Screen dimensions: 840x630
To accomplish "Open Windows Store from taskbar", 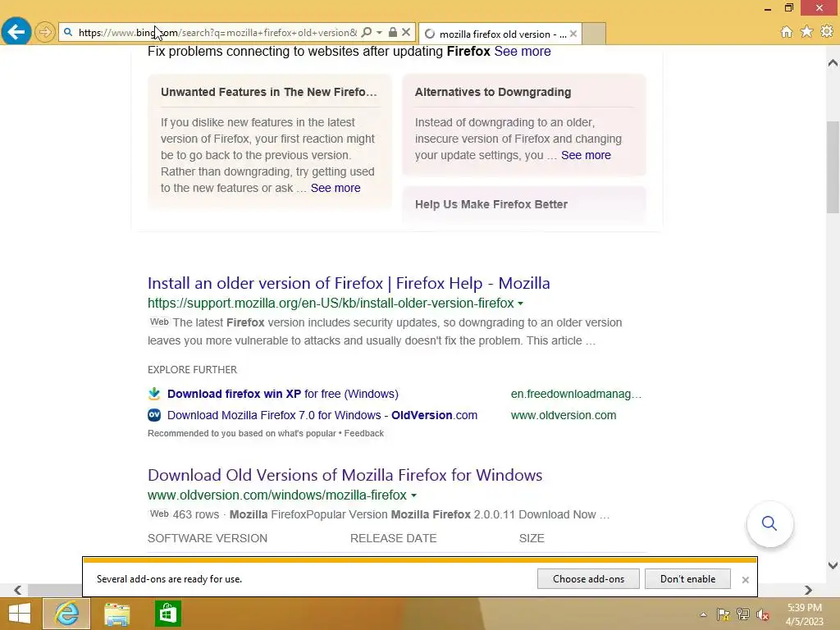I will click(x=167, y=614).
